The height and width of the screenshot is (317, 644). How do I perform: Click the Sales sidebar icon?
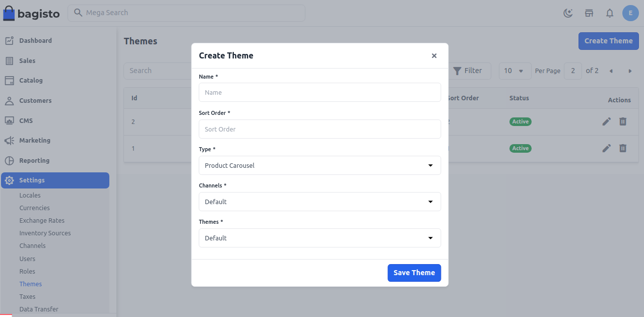click(9, 60)
